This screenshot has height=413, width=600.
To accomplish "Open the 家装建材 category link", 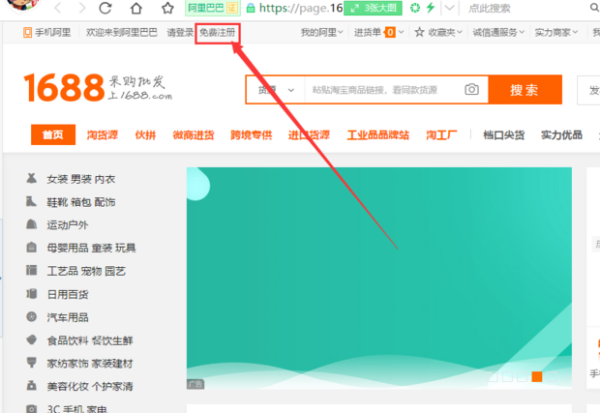I will (112, 364).
